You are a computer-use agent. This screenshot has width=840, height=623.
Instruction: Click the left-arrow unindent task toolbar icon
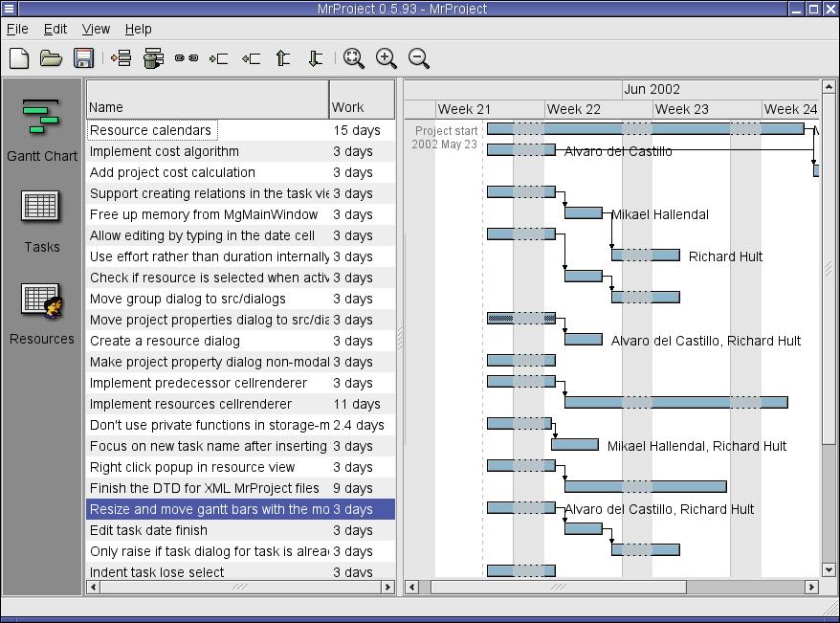pyautogui.click(x=251, y=58)
